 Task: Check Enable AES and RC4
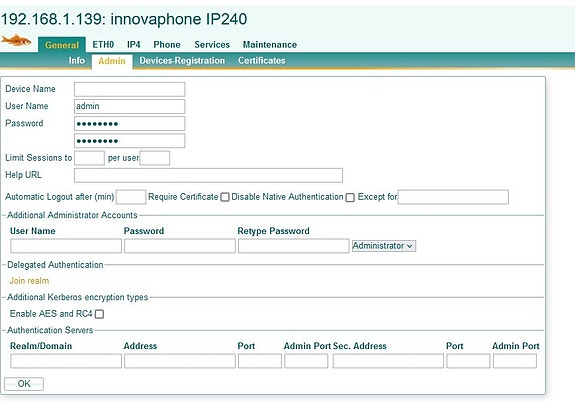click(99, 314)
